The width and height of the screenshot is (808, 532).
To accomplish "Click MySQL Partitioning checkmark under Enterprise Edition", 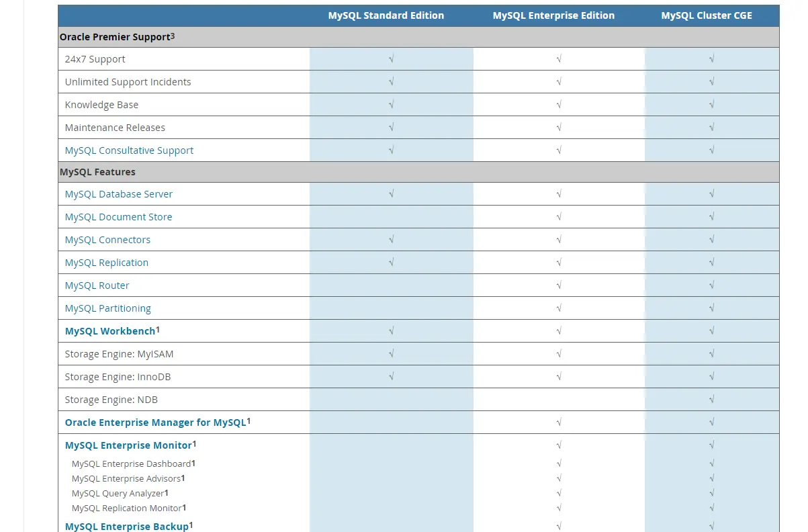I will [559, 308].
